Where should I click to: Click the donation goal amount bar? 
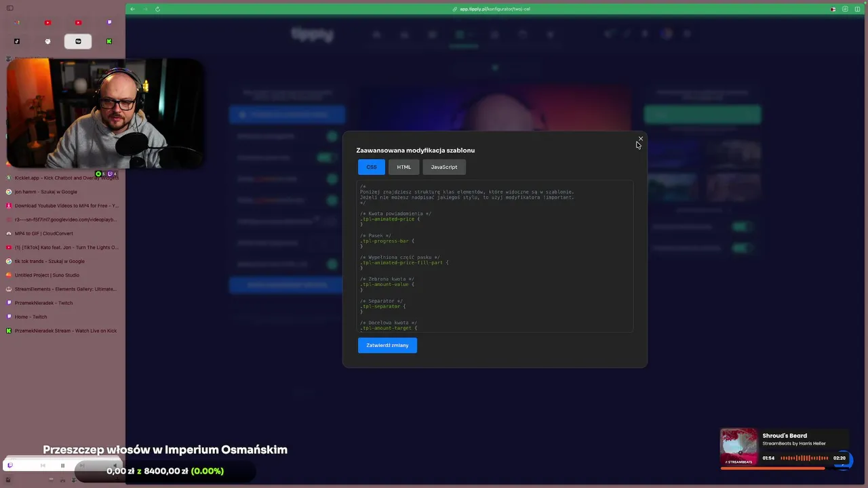(x=165, y=471)
